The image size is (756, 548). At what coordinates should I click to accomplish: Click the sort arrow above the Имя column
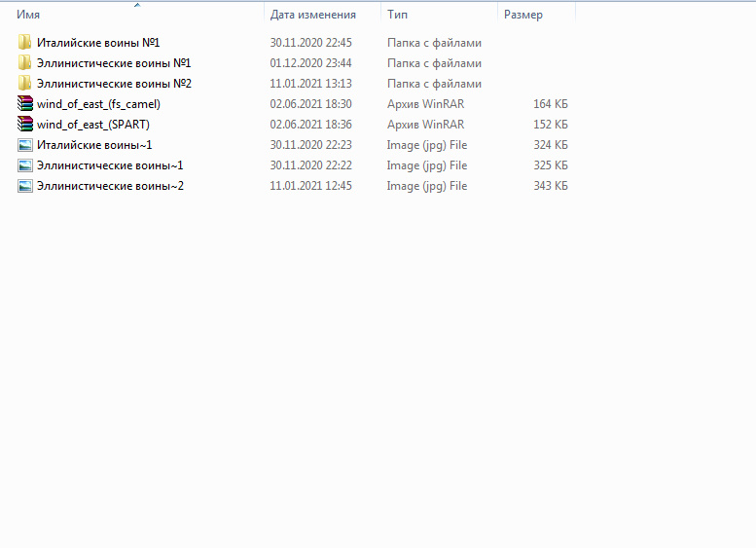[137, 5]
